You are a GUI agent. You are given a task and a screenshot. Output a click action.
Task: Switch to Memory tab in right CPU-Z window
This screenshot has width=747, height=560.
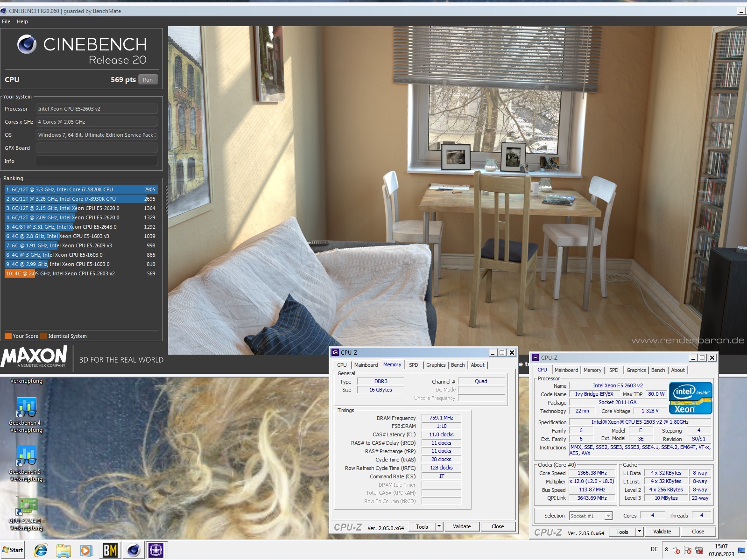(x=592, y=370)
